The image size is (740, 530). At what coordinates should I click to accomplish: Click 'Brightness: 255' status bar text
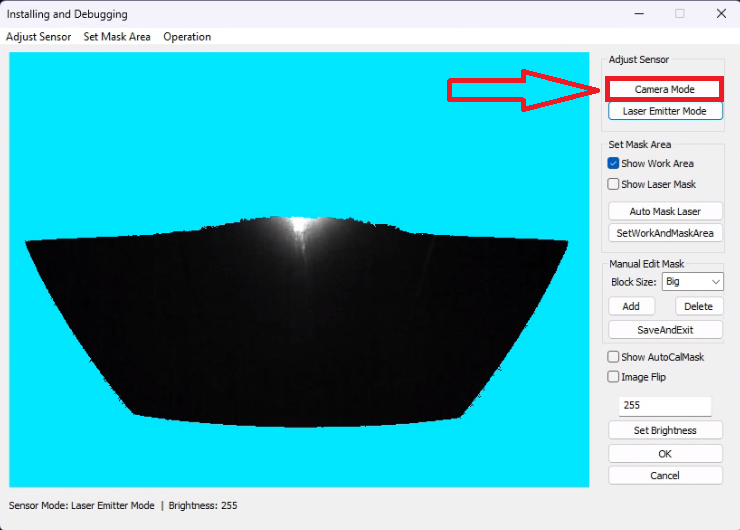[203, 505]
